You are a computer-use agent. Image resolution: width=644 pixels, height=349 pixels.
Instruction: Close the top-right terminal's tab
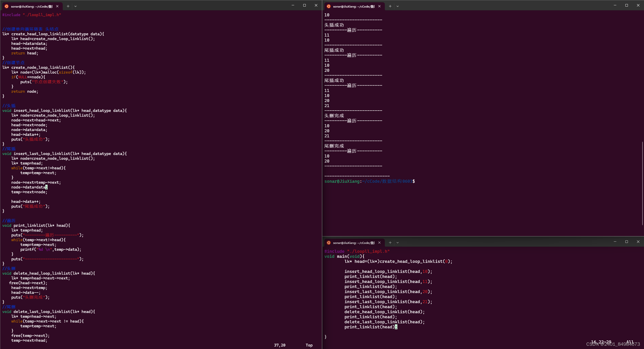coord(380,6)
